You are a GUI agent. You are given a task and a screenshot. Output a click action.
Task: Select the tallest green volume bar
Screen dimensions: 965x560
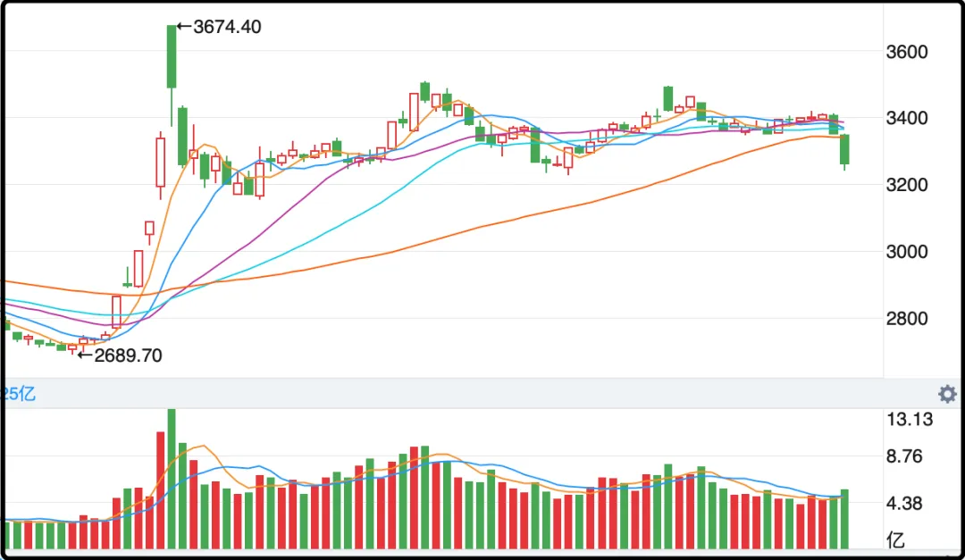172,478
